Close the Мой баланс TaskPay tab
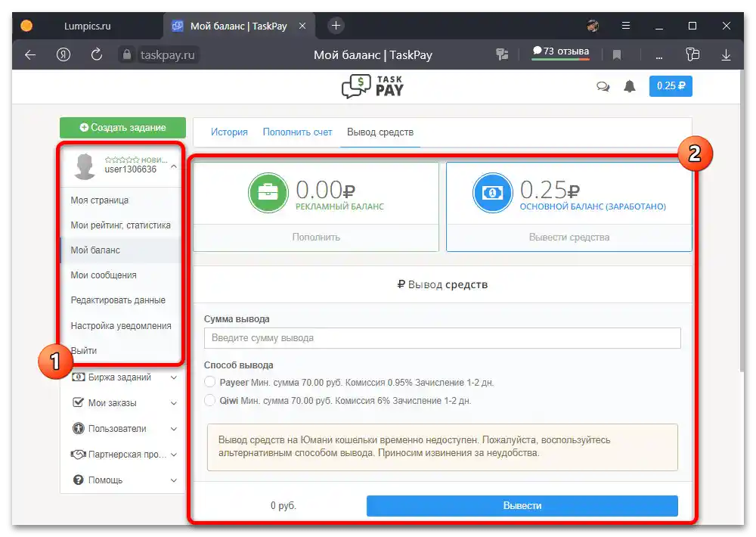Screen dimensions: 756x537 (x=302, y=26)
